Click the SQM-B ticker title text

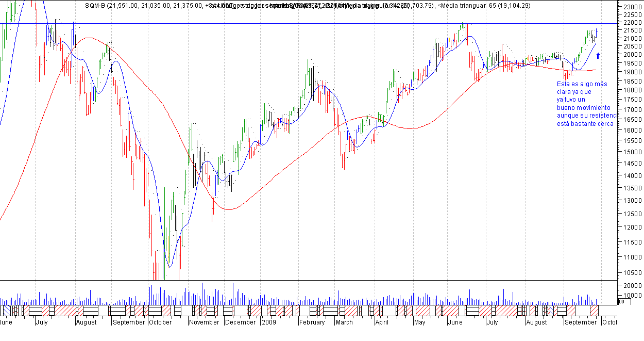[x=94, y=6]
